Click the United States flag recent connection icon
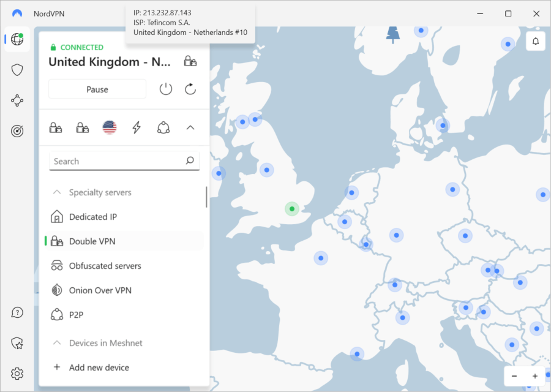The height and width of the screenshot is (392, 551). click(109, 127)
